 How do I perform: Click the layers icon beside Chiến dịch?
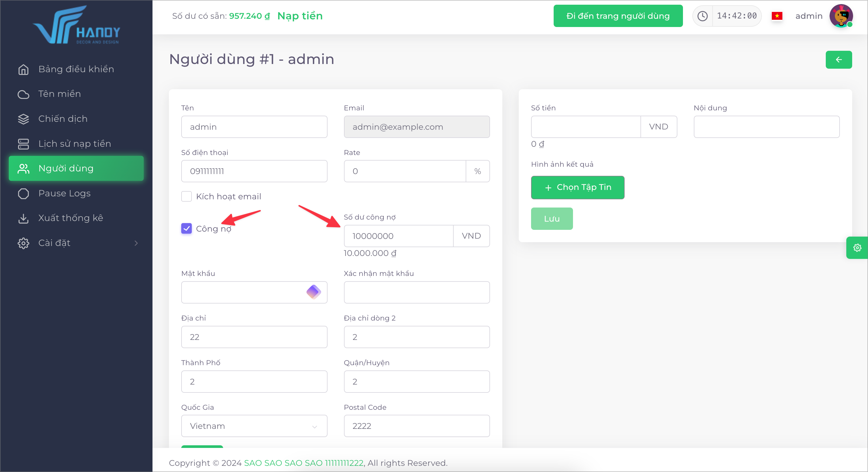click(23, 119)
